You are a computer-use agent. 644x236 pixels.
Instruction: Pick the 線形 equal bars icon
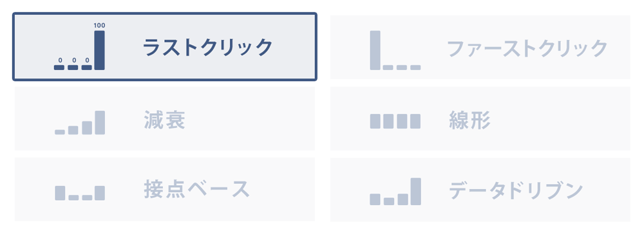click(395, 121)
